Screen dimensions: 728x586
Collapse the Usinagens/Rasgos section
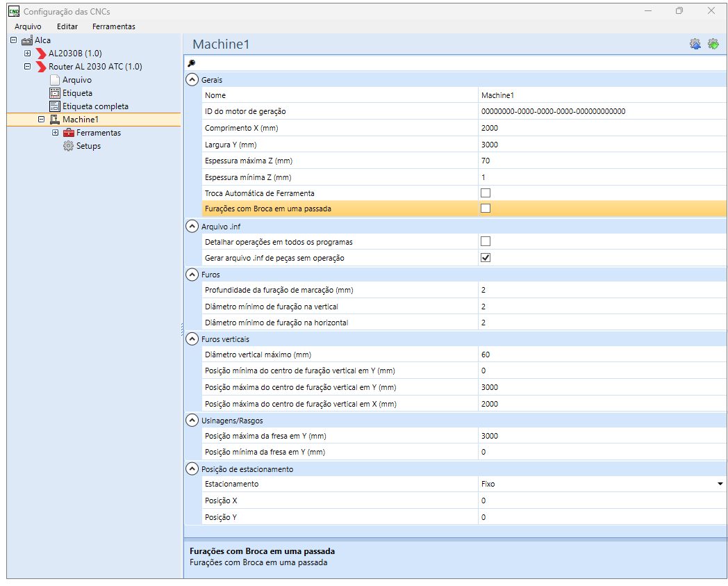[192, 421]
